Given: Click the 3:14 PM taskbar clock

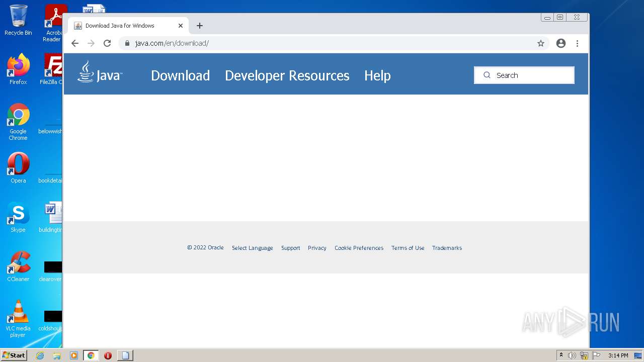Looking at the screenshot, I should [x=618, y=355].
